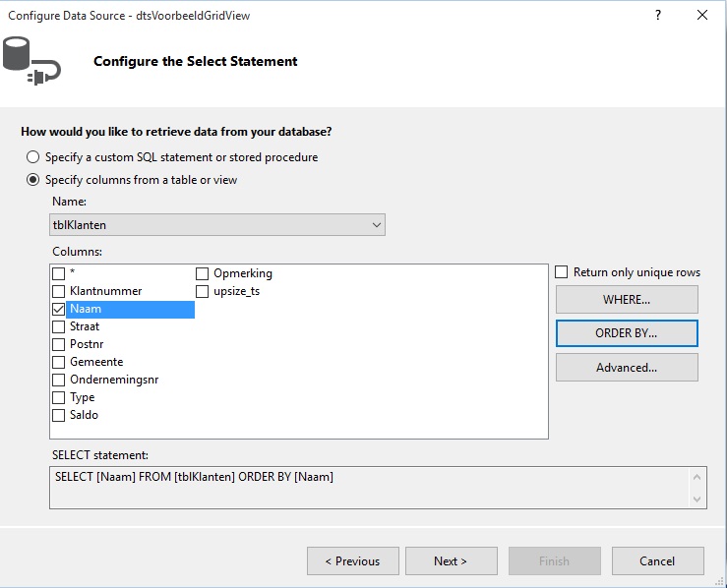Select custom SQL statement radio option
This screenshot has height=588, width=727.
[32, 157]
